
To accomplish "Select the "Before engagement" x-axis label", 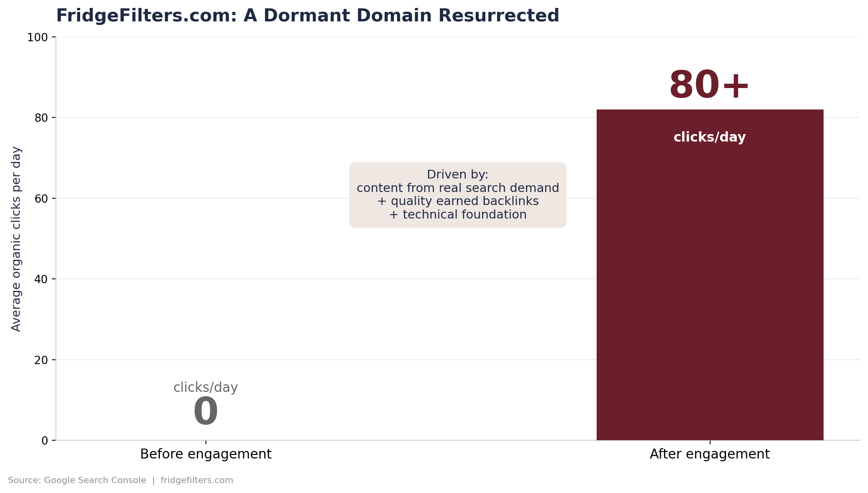I will click(206, 454).
